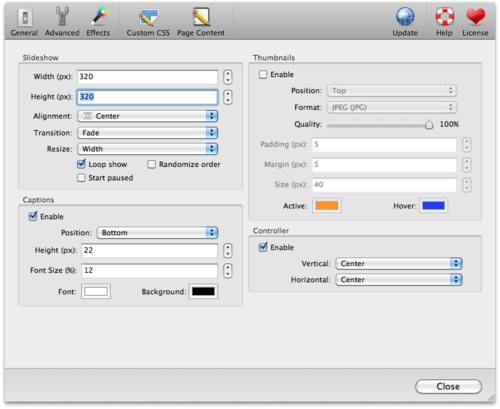
Task: Open the Resize dropdown set to Width
Action: click(x=147, y=149)
